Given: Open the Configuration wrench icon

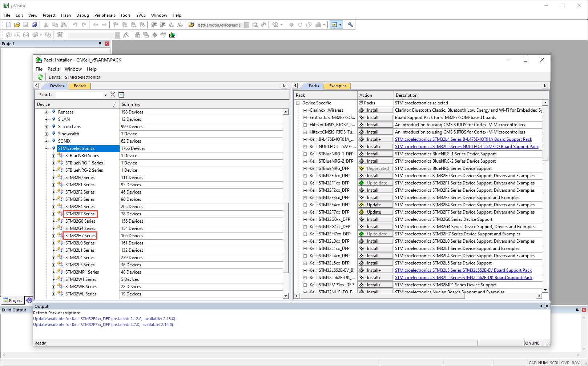Looking at the screenshot, I should (x=350, y=25).
